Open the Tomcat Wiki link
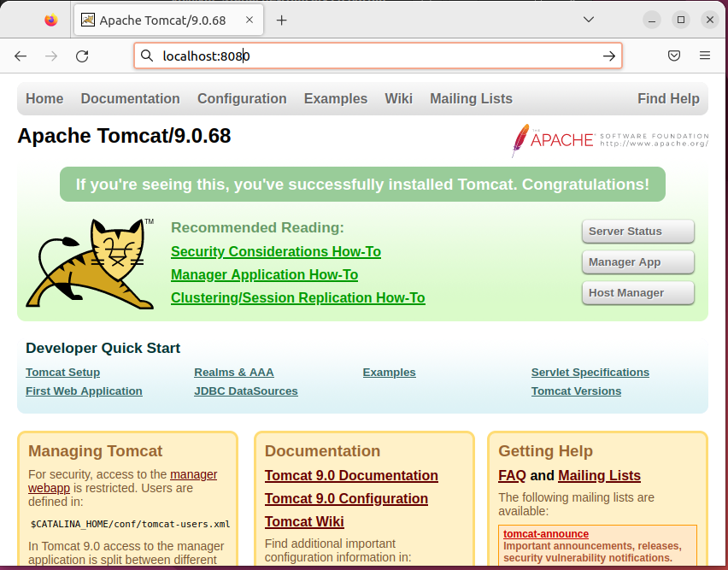 304,522
